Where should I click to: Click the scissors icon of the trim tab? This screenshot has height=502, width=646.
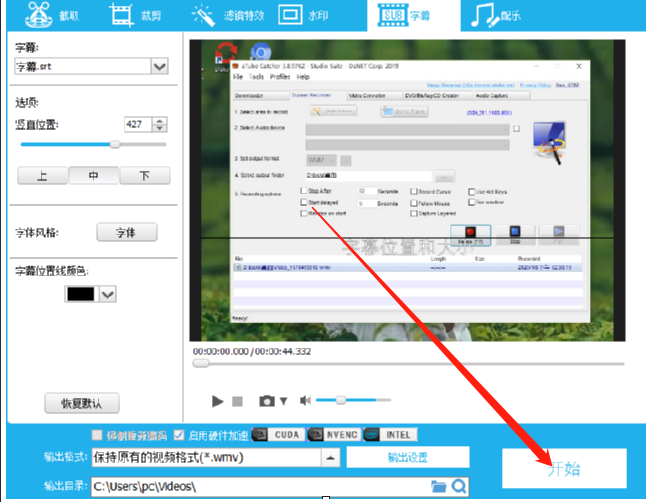tap(38, 15)
